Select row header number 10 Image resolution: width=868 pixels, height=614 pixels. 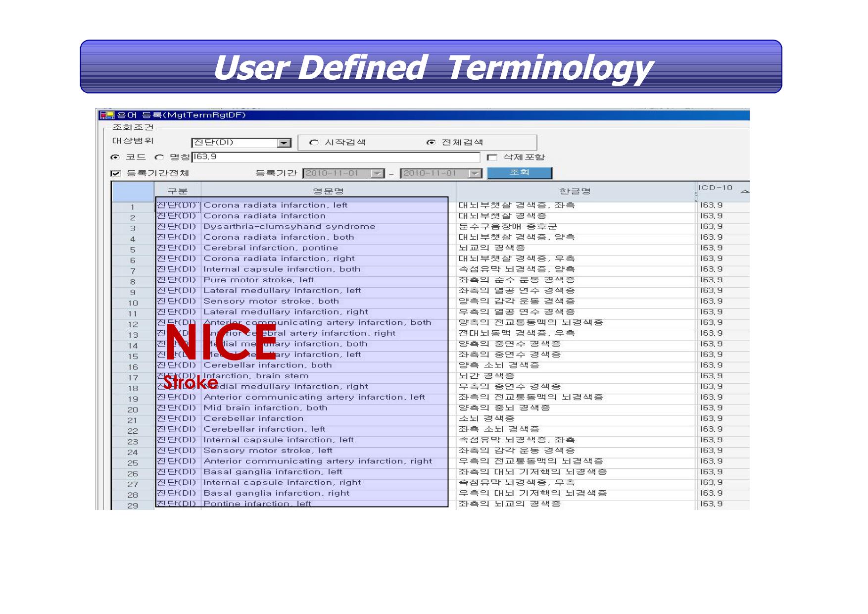(x=133, y=303)
